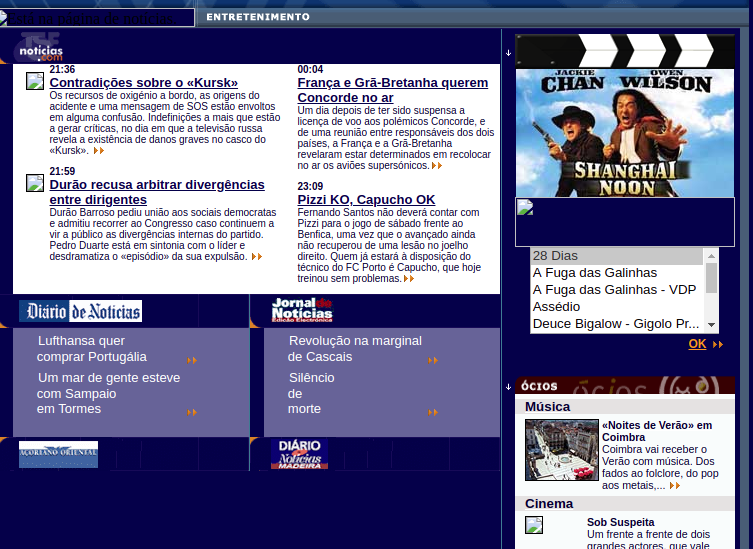The width and height of the screenshot is (753, 549).
Task: Open the TSF noticias.com logo
Action: (x=41, y=48)
